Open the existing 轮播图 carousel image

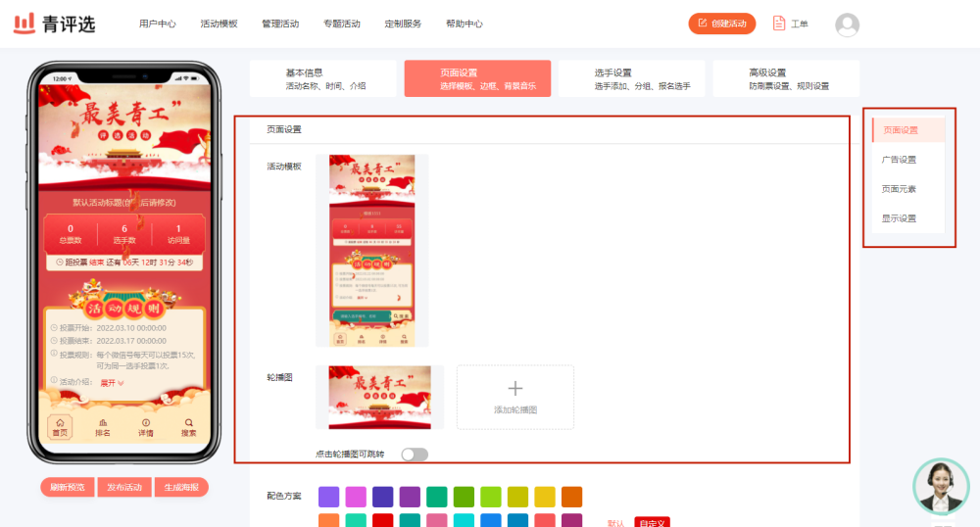pyautogui.click(x=379, y=397)
